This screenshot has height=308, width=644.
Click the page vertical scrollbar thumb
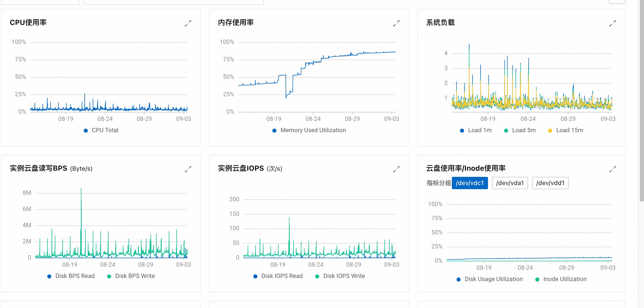(641, 101)
